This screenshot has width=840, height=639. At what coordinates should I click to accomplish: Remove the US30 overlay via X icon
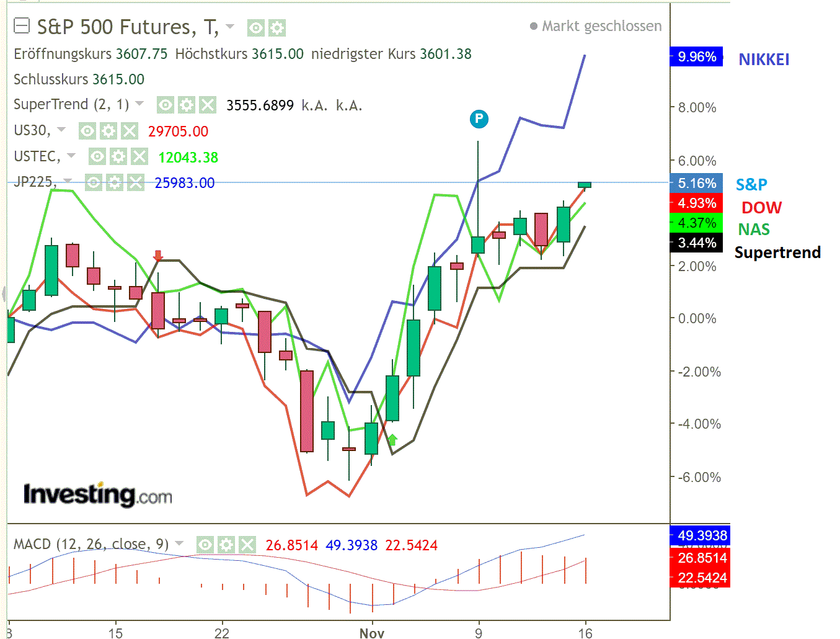128,131
